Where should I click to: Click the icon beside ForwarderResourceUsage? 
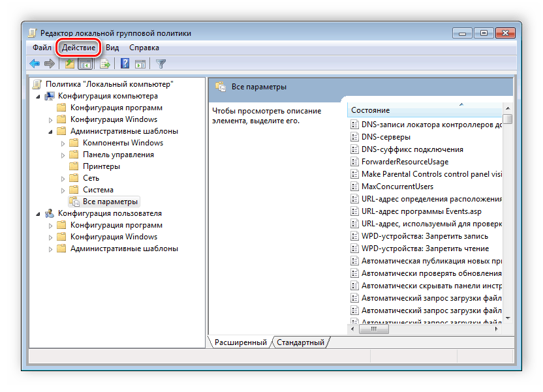354,162
